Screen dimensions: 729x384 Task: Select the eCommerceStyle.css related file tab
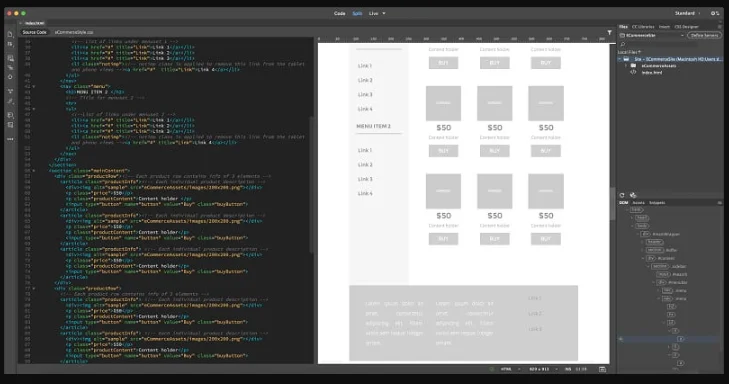click(74, 33)
